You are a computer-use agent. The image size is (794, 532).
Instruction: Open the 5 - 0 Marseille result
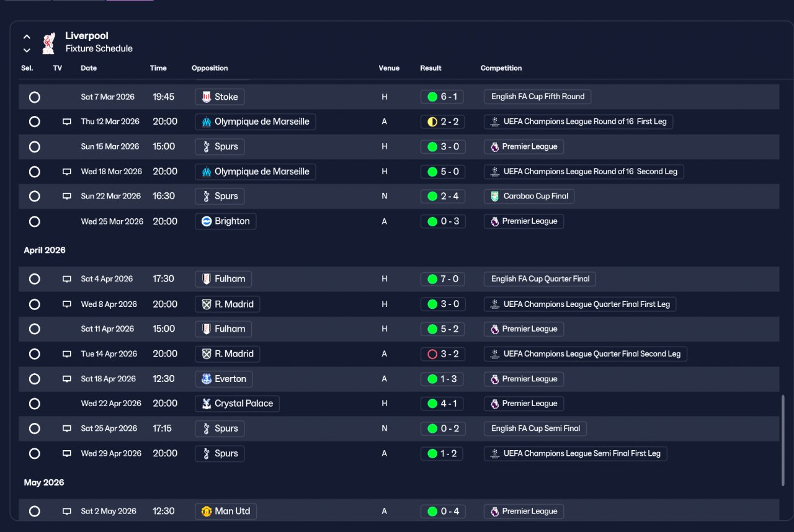point(442,172)
